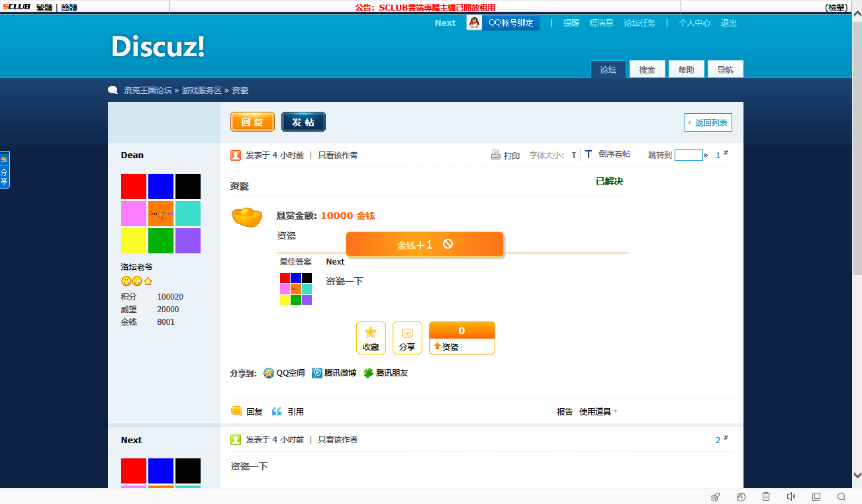Click Next's small avatar in best answer

296,289
